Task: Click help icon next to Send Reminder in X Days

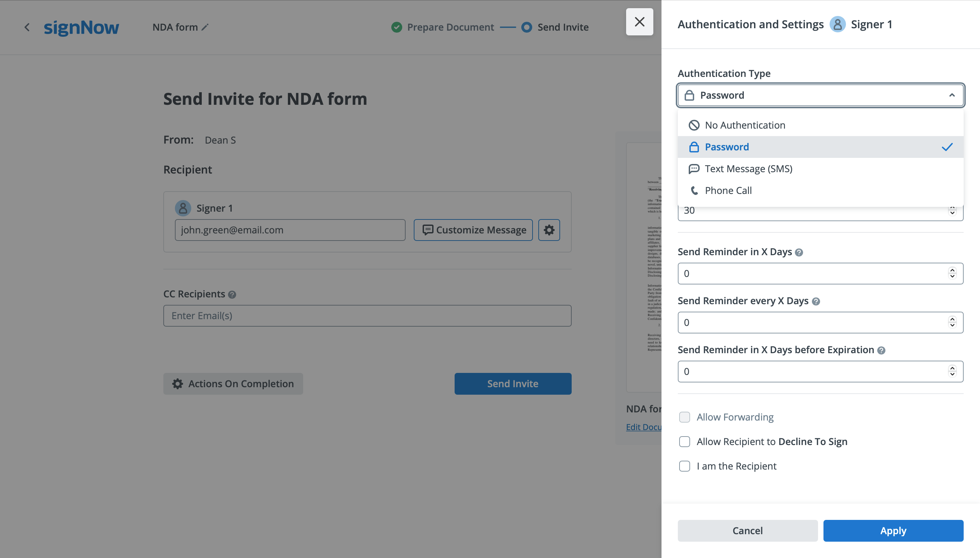Action: [x=799, y=252]
